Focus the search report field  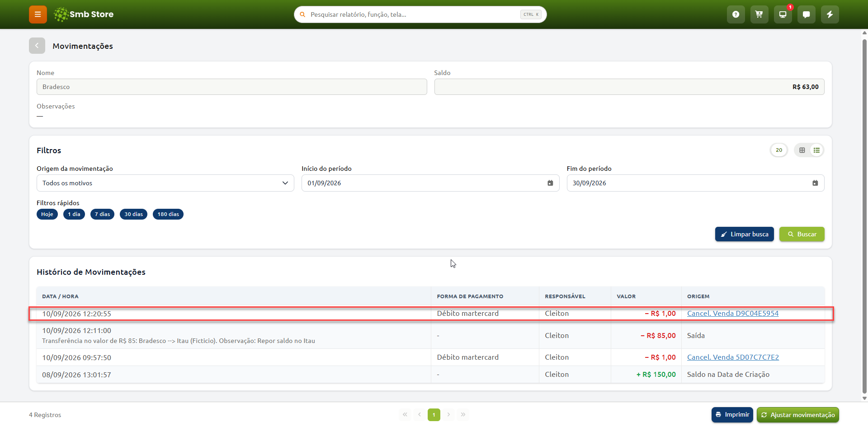[420, 14]
